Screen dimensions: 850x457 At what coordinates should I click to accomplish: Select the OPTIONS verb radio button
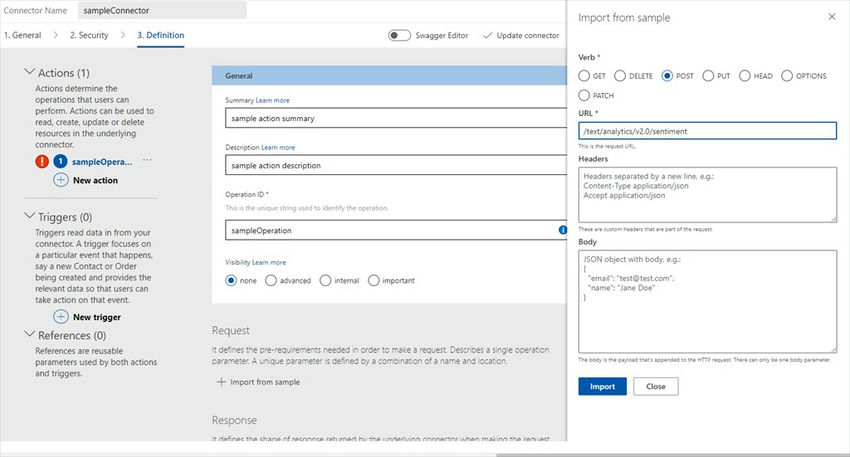coord(787,76)
